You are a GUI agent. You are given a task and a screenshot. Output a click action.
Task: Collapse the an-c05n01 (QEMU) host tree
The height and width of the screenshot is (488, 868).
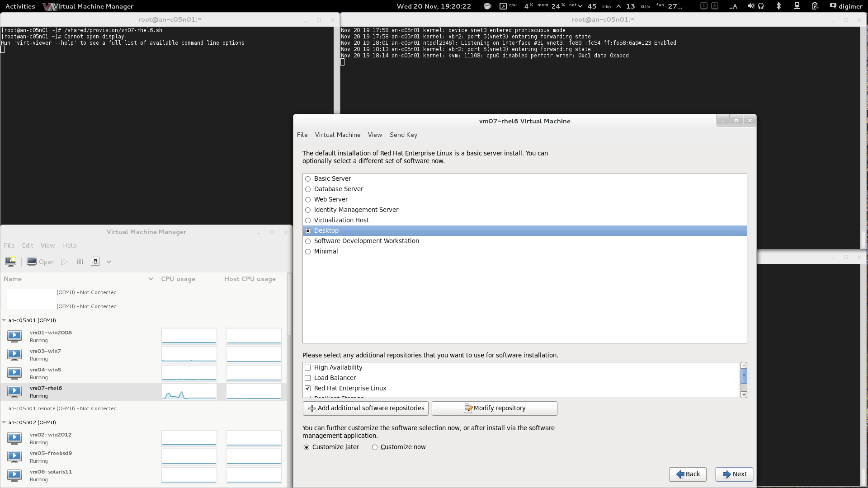click(x=4, y=320)
